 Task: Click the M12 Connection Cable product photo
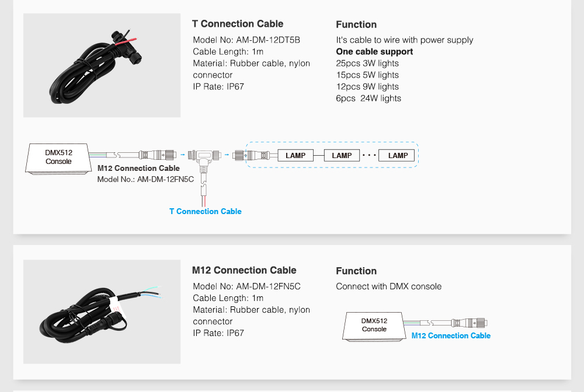pyautogui.click(x=102, y=311)
